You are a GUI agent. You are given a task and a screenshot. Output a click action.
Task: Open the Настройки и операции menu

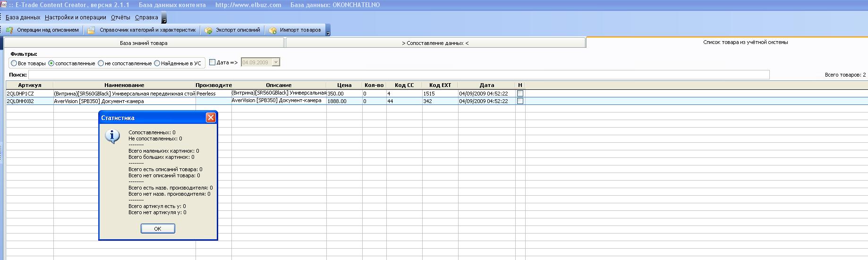tap(76, 17)
